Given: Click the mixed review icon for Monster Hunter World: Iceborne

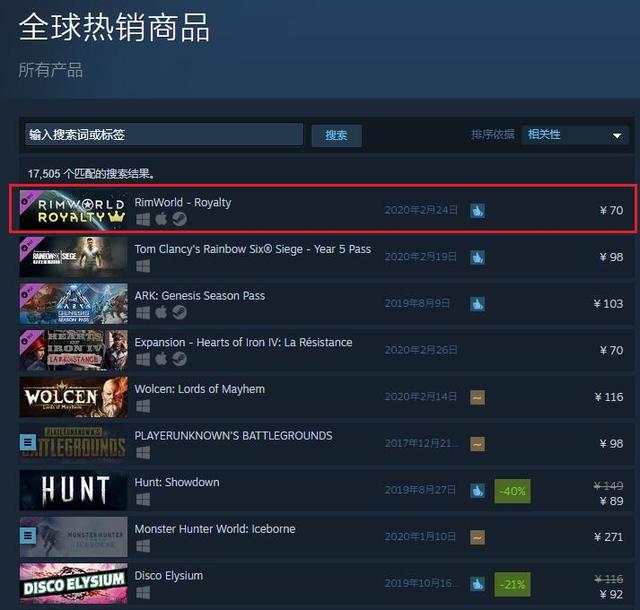Looking at the screenshot, I should tap(477, 537).
